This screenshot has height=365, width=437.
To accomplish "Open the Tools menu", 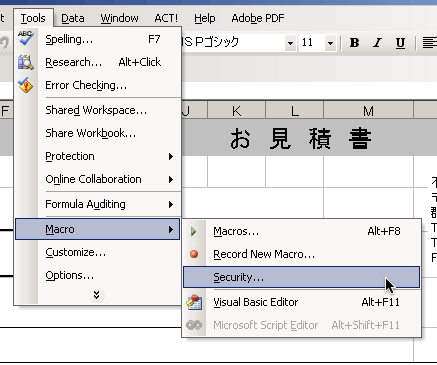I will click(33, 18).
